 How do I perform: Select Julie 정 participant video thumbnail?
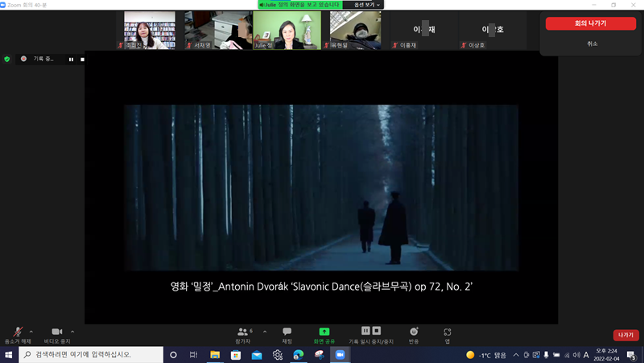[287, 30]
